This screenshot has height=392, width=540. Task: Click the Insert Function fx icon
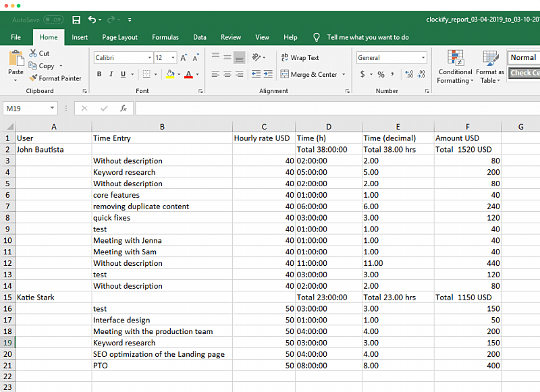point(124,109)
